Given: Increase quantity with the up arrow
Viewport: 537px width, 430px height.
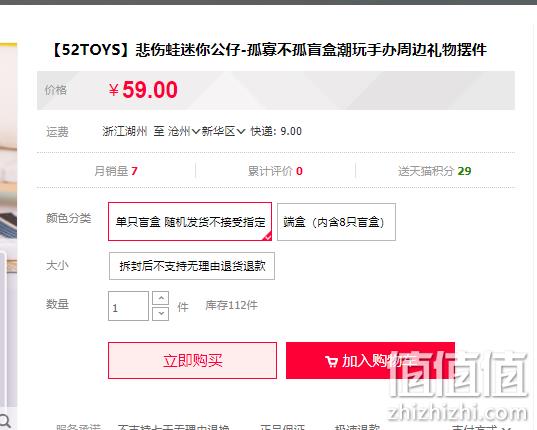Looking at the screenshot, I should click(161, 298).
